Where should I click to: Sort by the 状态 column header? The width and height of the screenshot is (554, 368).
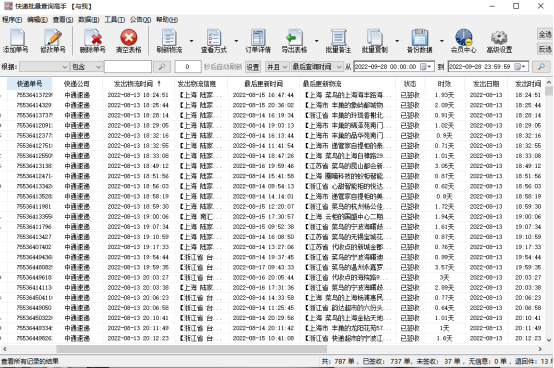point(410,84)
